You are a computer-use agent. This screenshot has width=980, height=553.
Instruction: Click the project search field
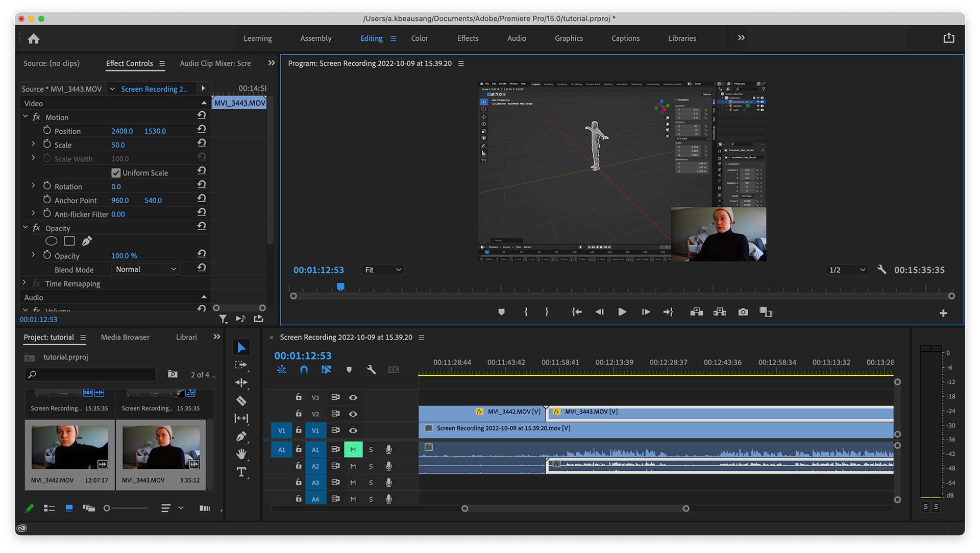[90, 374]
